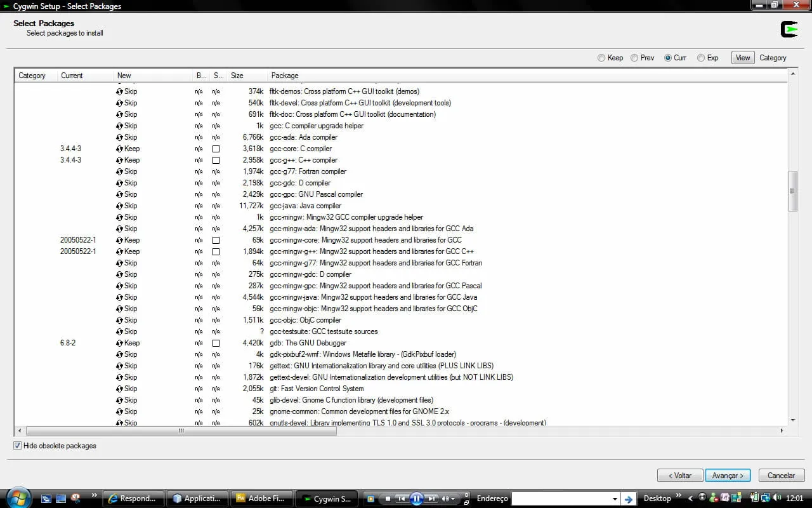Screen dimensions: 812x508
Task: Toggle source checkbox for gcc-g++
Action: click(x=216, y=161)
